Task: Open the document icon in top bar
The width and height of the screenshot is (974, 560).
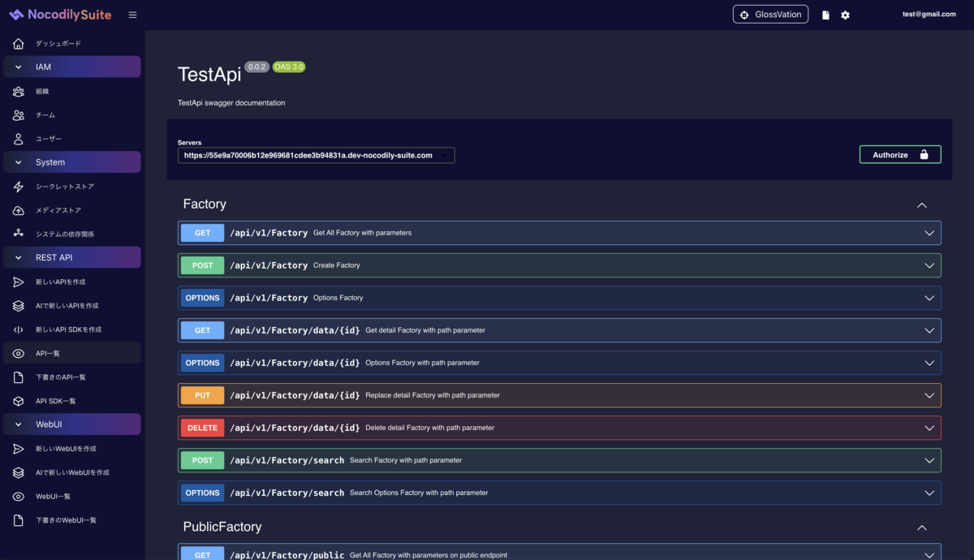Action: coord(825,15)
